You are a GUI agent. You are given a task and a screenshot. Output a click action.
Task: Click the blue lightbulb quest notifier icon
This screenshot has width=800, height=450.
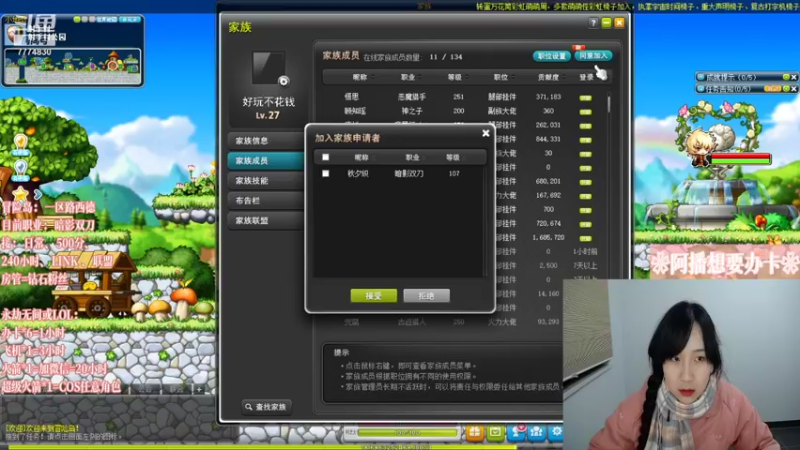pos(20,170)
